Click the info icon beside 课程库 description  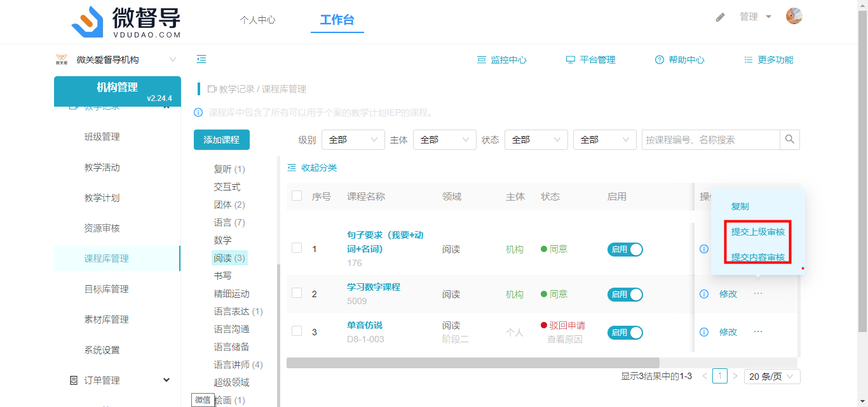point(198,112)
